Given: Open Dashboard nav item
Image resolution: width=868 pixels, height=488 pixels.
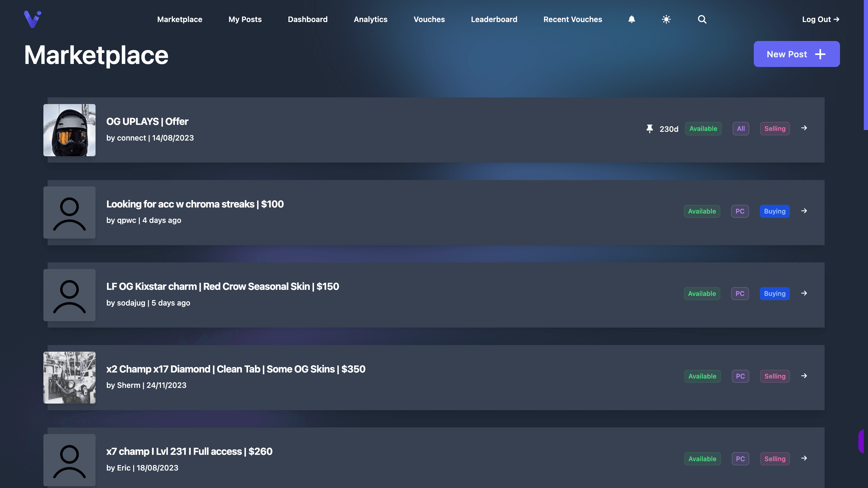Looking at the screenshot, I should pyautogui.click(x=308, y=19).
